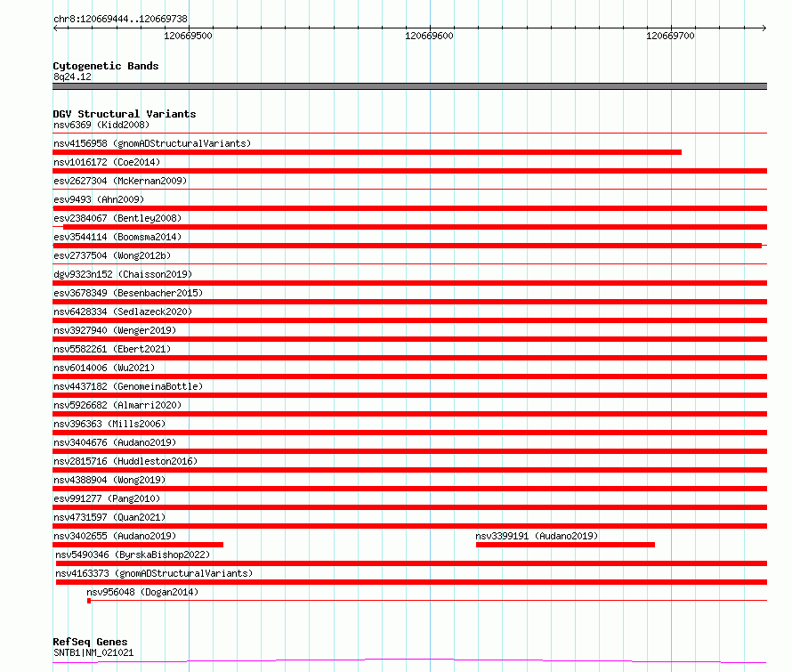The height and width of the screenshot is (672, 792).
Task: Click the red bar under esv9493 (Ahn2009)
Action: [x=409, y=208]
